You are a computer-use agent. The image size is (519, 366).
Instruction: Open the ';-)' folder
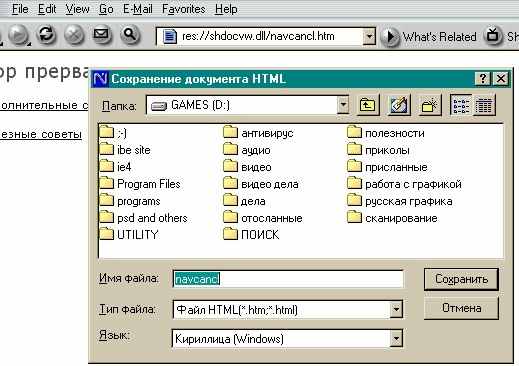tap(113, 133)
